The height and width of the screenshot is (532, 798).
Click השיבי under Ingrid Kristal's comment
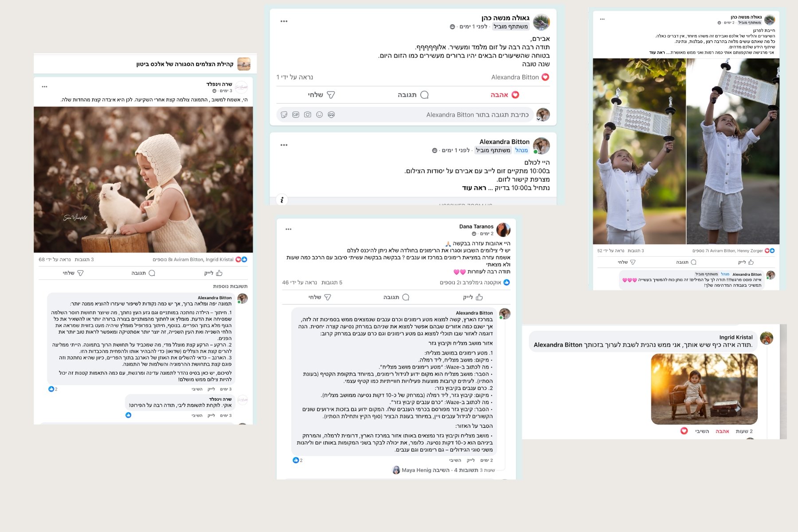(702, 431)
